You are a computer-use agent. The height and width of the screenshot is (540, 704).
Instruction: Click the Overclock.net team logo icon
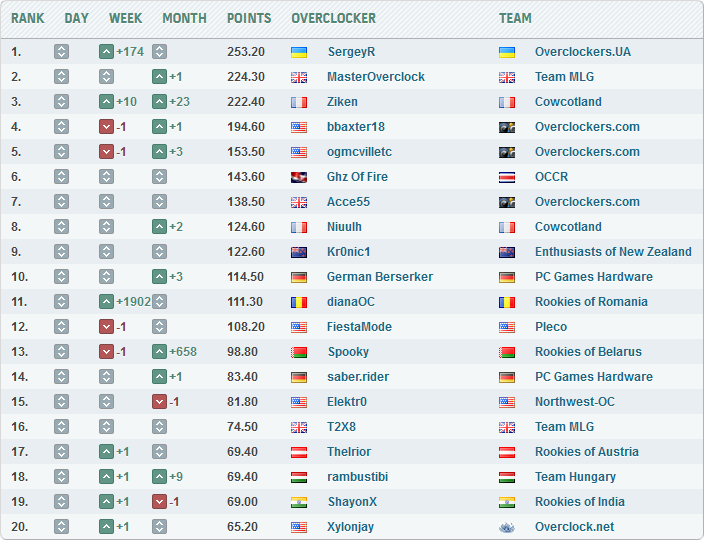click(x=507, y=527)
